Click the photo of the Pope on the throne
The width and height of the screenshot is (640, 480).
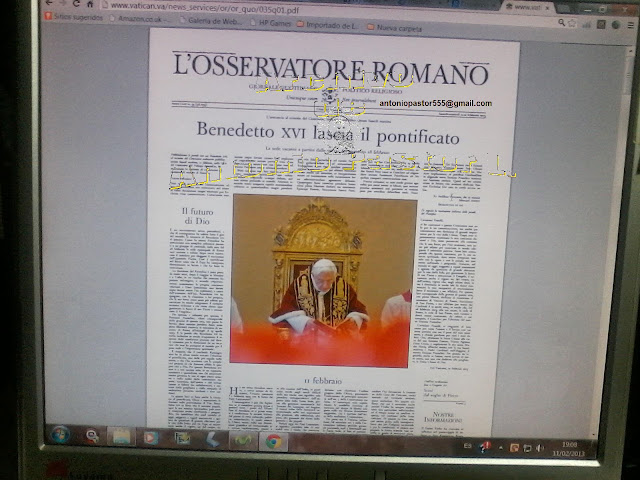pos(323,281)
